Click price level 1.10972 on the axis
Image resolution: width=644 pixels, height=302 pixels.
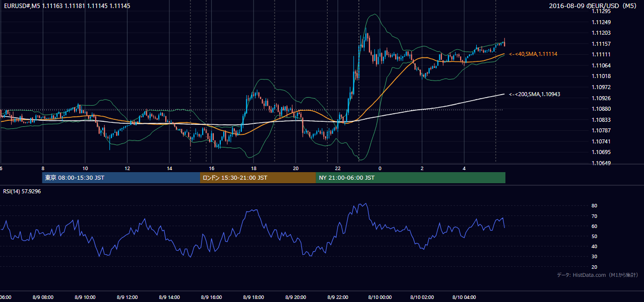pyautogui.click(x=602, y=87)
